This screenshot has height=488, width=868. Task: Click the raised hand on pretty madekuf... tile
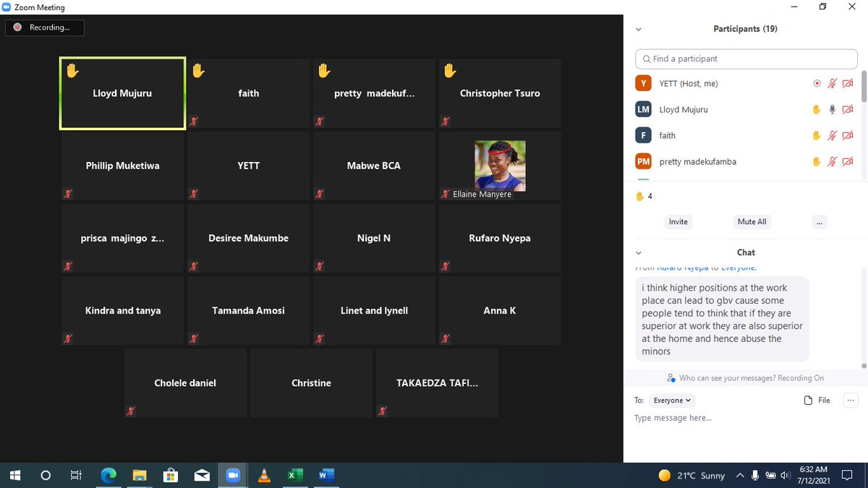324,70
